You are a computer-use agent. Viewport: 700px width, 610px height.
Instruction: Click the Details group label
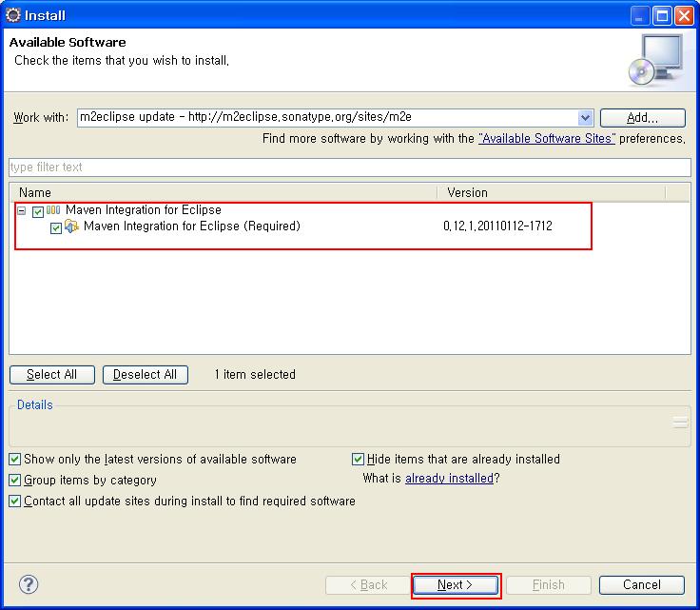pyautogui.click(x=35, y=404)
